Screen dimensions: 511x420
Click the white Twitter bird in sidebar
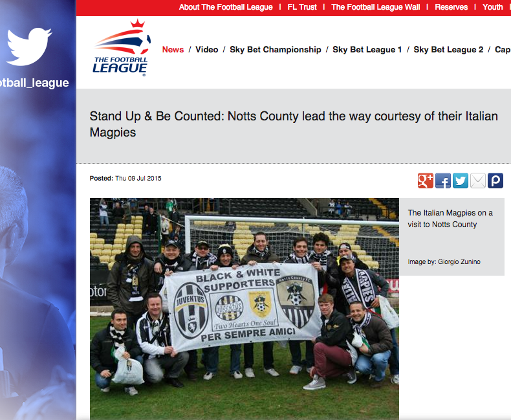[x=29, y=47]
